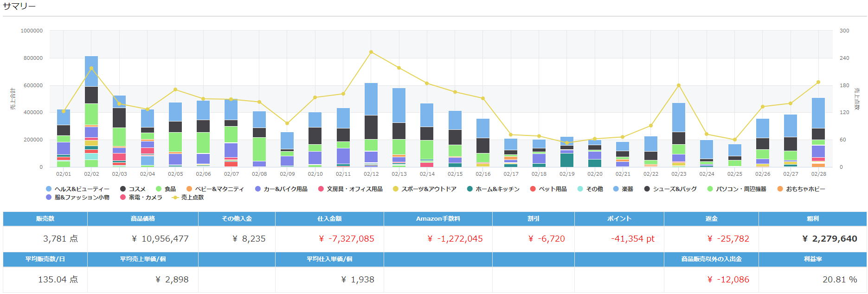Click the おもちゃホビー legend color dot
Screen dimensions: 868x294
tap(780, 189)
